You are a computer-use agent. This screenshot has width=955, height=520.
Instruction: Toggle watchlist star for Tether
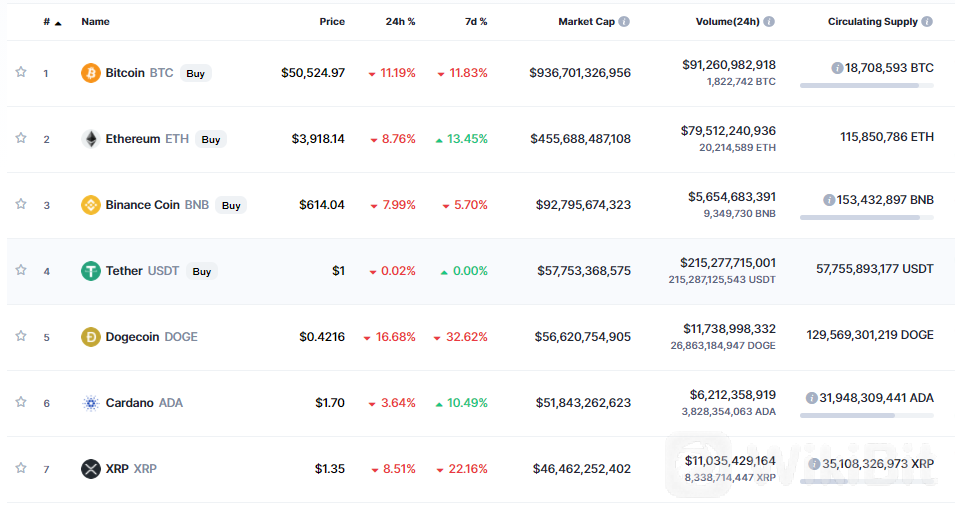pyautogui.click(x=21, y=270)
